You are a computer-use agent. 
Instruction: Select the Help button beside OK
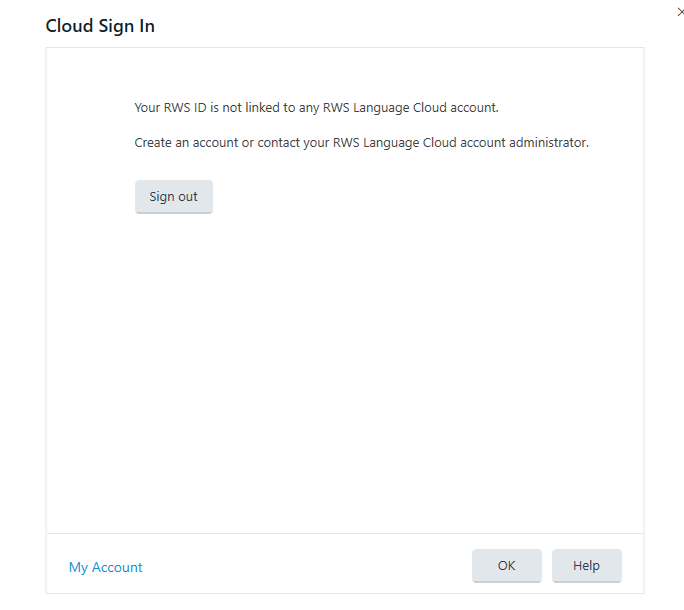point(586,565)
